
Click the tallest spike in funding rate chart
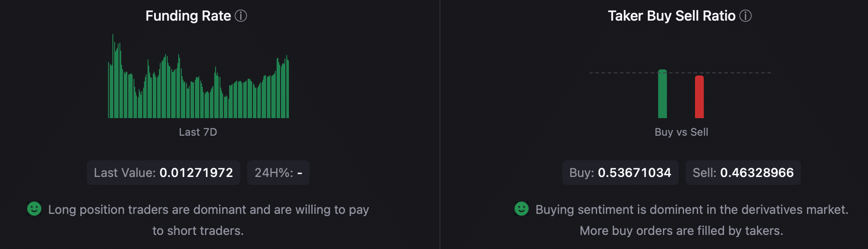[x=113, y=76]
